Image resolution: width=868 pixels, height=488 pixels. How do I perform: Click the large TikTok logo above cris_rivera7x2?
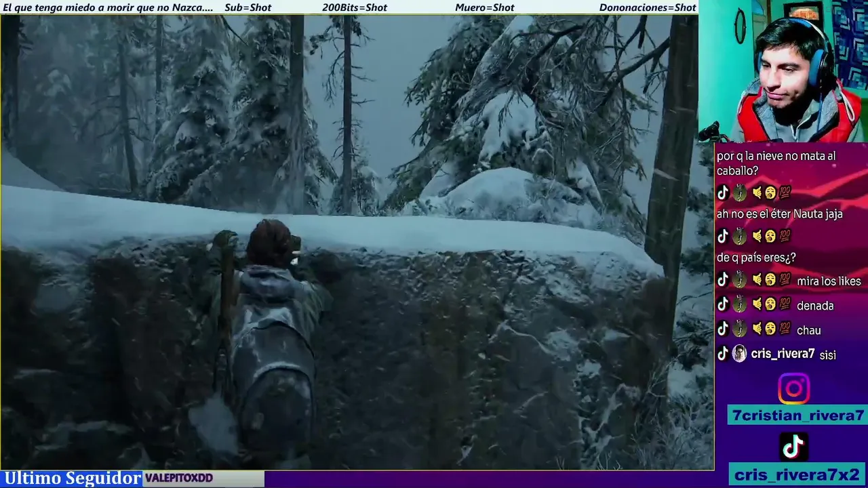(x=794, y=447)
